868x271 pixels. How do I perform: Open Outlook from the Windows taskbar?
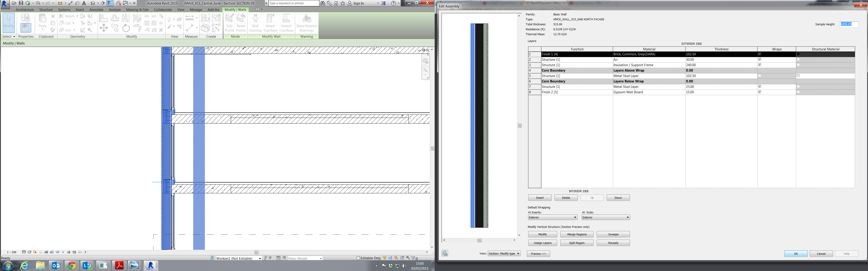coord(56,266)
